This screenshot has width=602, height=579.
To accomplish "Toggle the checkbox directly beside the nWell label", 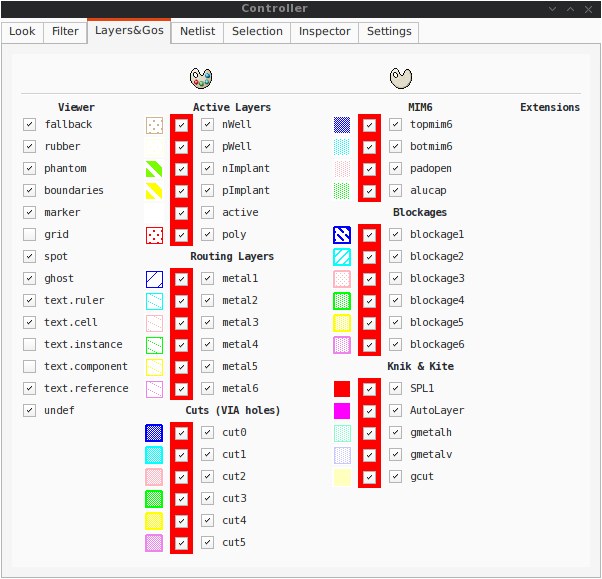I will pyautogui.click(x=207, y=124).
